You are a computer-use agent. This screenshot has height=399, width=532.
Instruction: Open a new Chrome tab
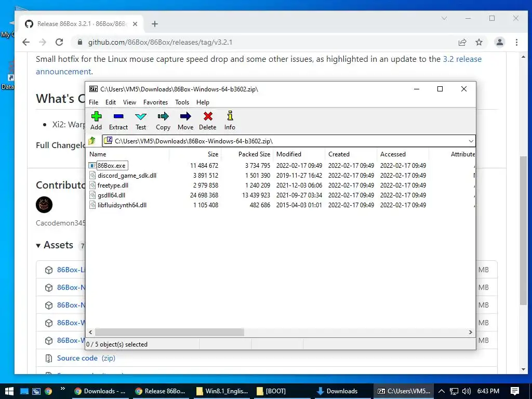tap(155, 24)
